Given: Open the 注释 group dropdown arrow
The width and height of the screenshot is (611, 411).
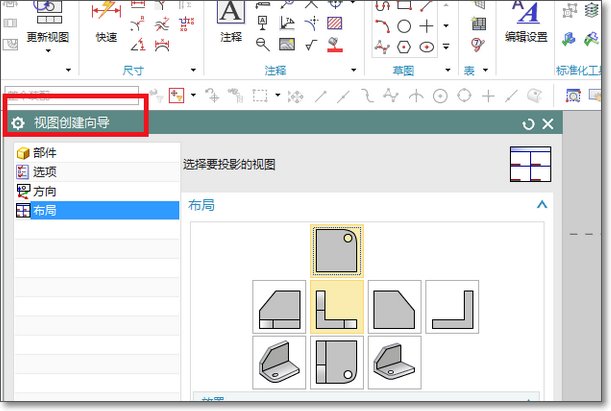Looking at the screenshot, I should (353, 70).
